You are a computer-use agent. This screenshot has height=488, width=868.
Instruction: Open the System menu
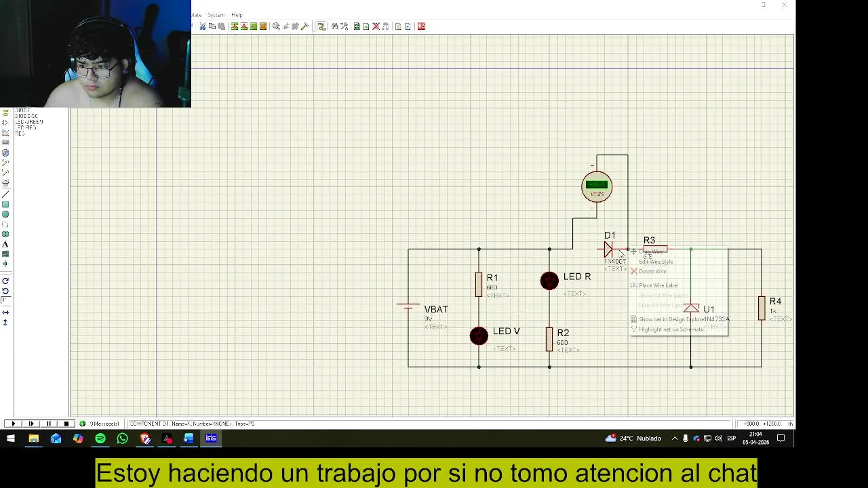pyautogui.click(x=216, y=15)
